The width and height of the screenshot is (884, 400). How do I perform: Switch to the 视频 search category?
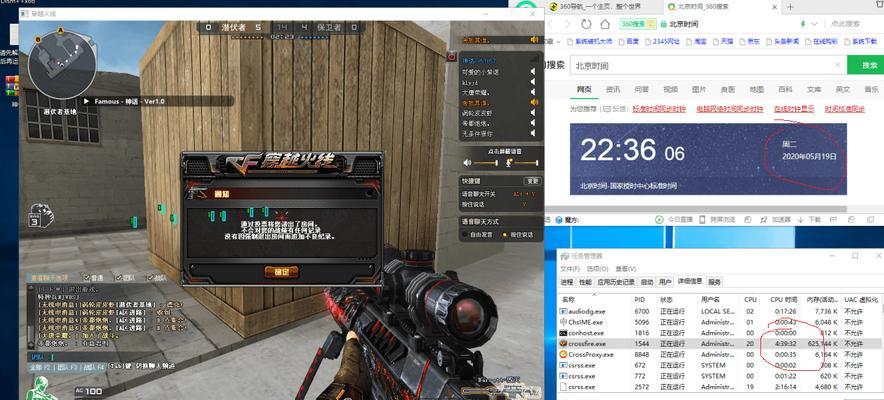[670, 89]
